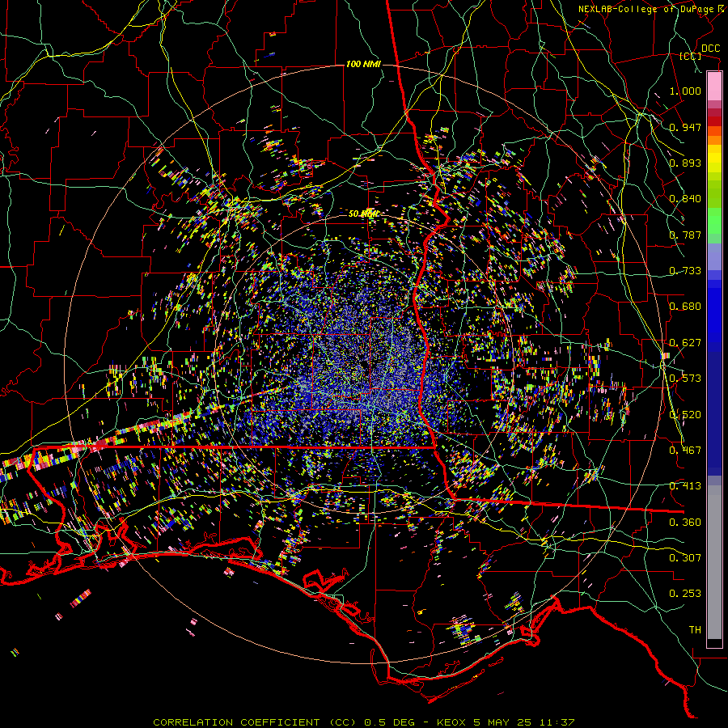Click the 0.733 legend value
The width and height of the screenshot is (728, 728).
click(x=685, y=271)
